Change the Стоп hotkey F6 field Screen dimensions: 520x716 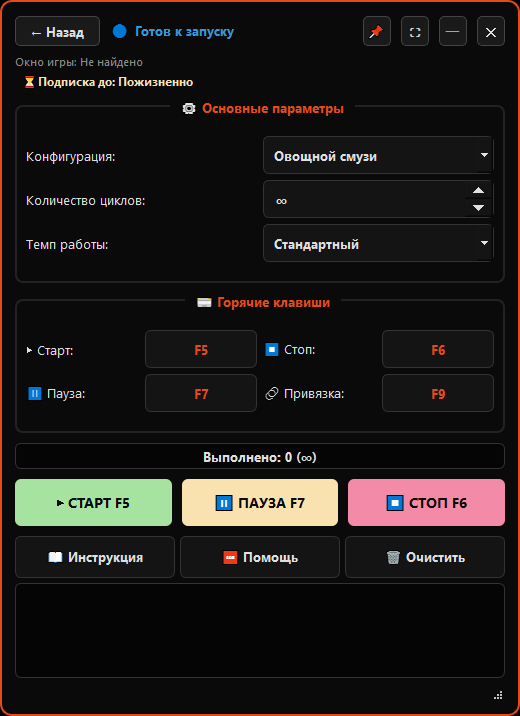438,349
